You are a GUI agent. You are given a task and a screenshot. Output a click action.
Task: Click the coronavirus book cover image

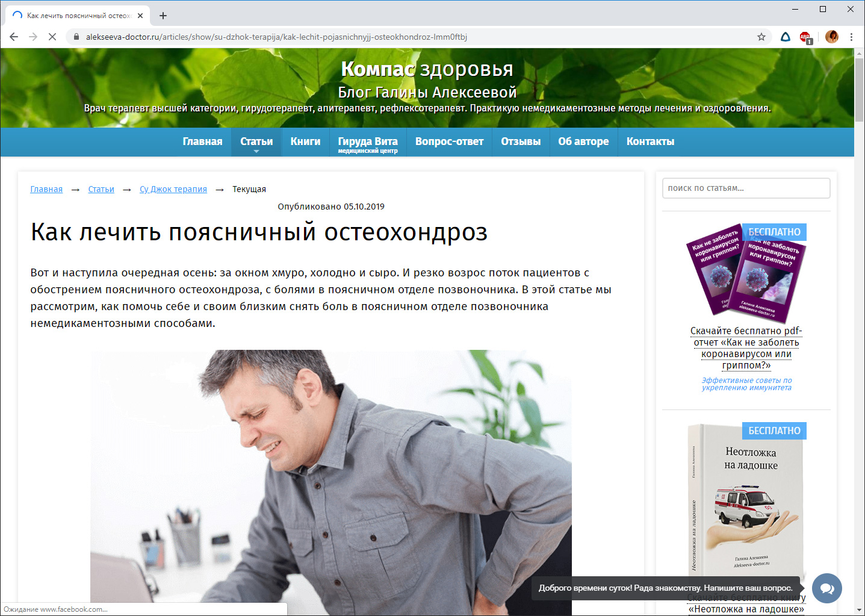pos(746,275)
